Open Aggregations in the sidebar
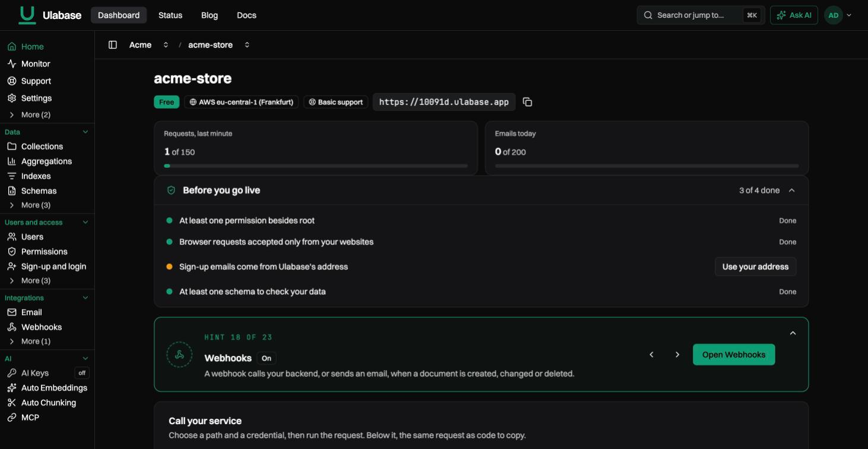Image resolution: width=868 pixels, height=449 pixels. click(47, 161)
